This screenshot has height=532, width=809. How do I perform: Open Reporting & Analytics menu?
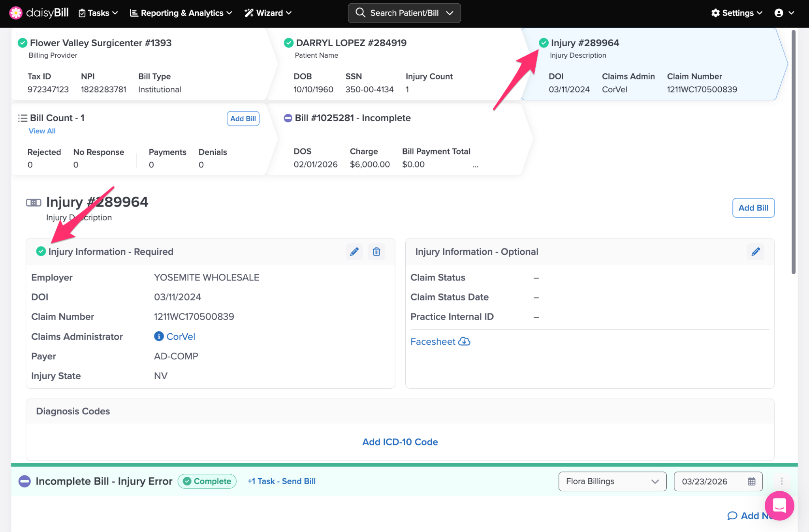(181, 13)
